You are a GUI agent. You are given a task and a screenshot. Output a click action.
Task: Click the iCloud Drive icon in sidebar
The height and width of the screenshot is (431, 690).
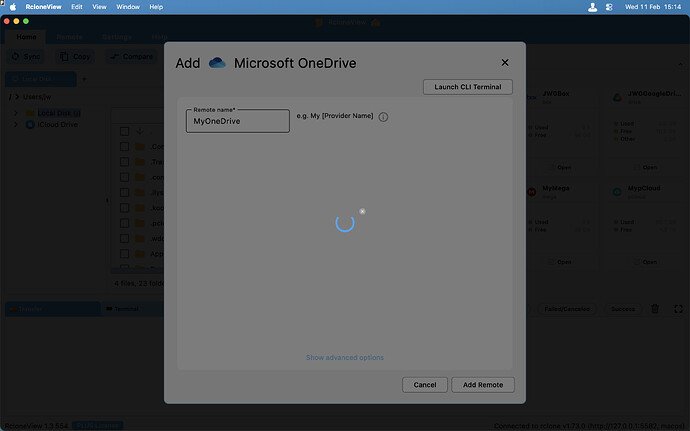30,124
